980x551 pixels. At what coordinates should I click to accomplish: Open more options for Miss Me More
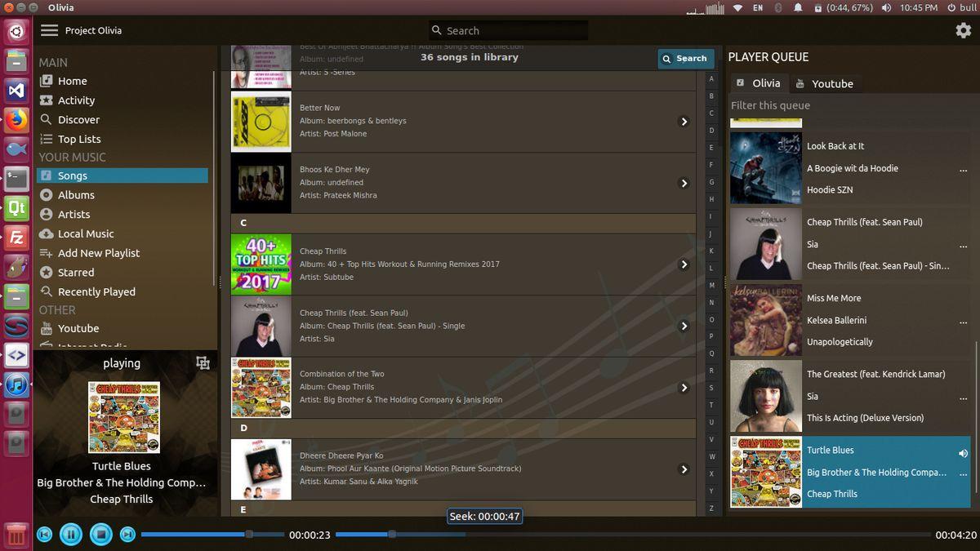coord(964,322)
